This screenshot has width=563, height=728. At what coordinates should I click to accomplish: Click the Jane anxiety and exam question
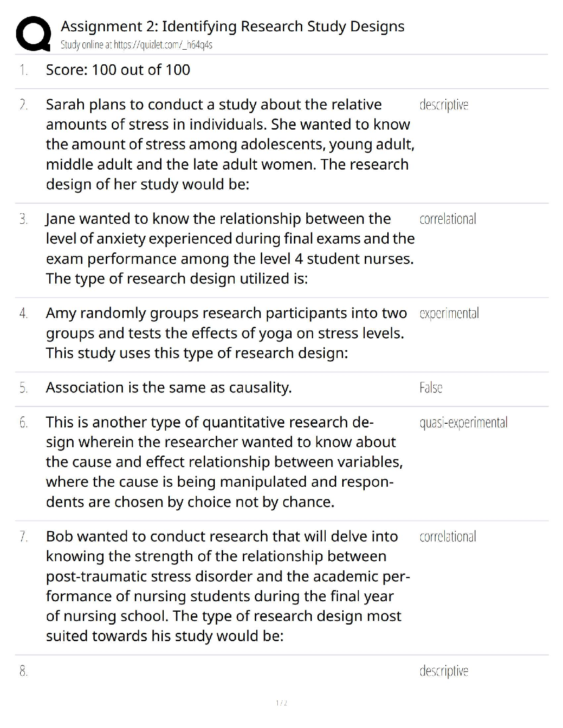(230, 249)
